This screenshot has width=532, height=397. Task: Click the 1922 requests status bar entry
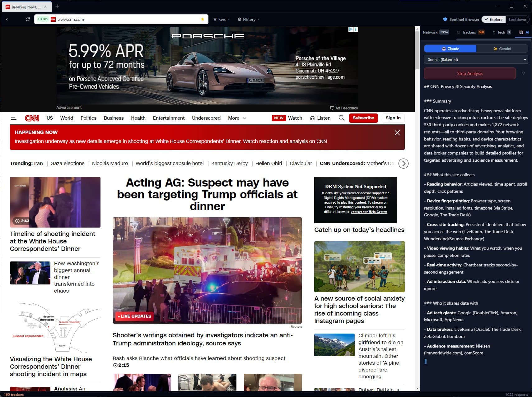click(x=517, y=395)
